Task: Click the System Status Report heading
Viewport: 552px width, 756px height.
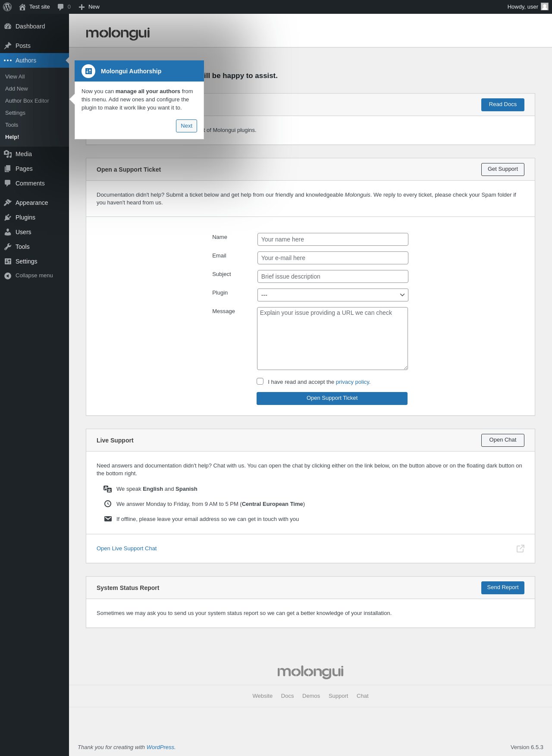Action: pos(128,588)
